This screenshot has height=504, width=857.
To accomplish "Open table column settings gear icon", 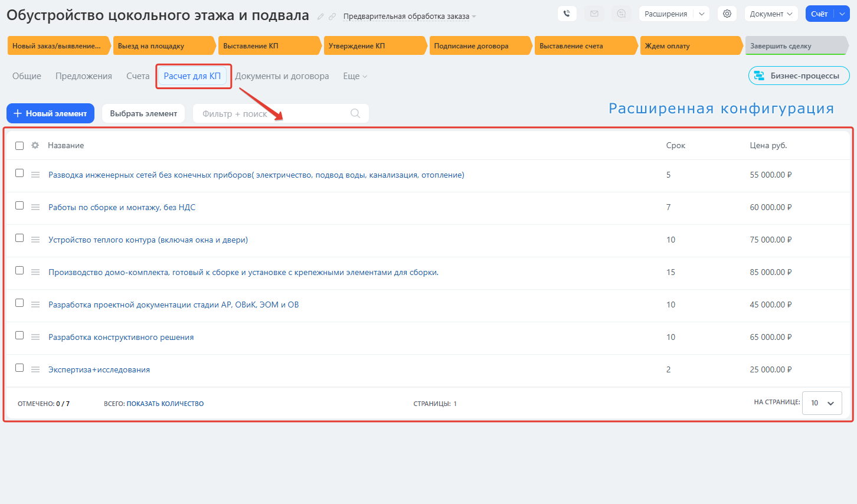I will click(35, 145).
